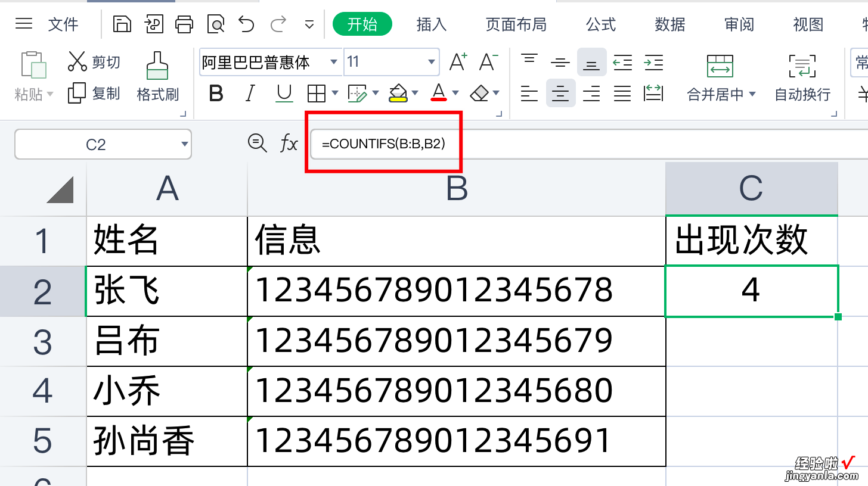Open Name Box dropdown arrow
This screenshot has height=486, width=868.
pos(184,144)
